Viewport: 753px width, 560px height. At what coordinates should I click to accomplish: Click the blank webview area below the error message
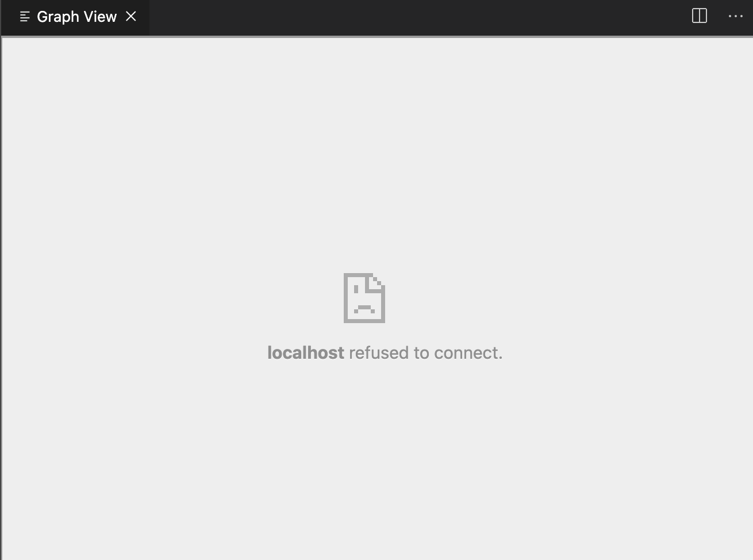click(376, 460)
